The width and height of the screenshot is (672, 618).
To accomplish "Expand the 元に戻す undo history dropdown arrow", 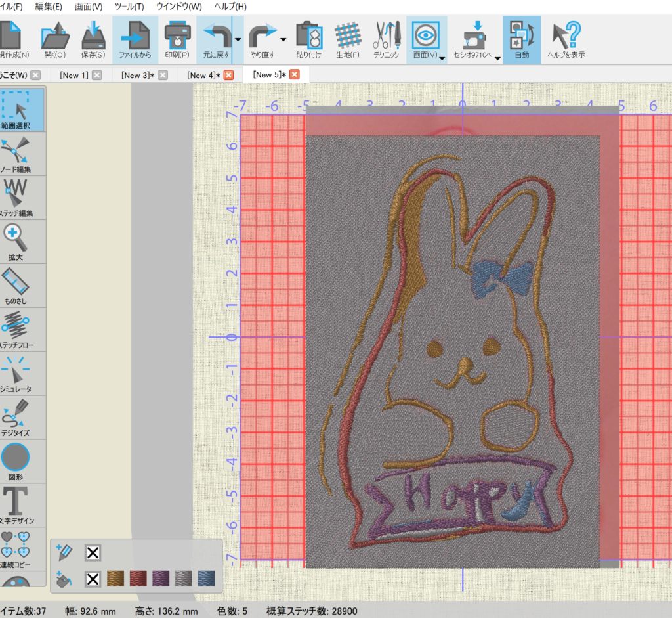I will click(238, 40).
